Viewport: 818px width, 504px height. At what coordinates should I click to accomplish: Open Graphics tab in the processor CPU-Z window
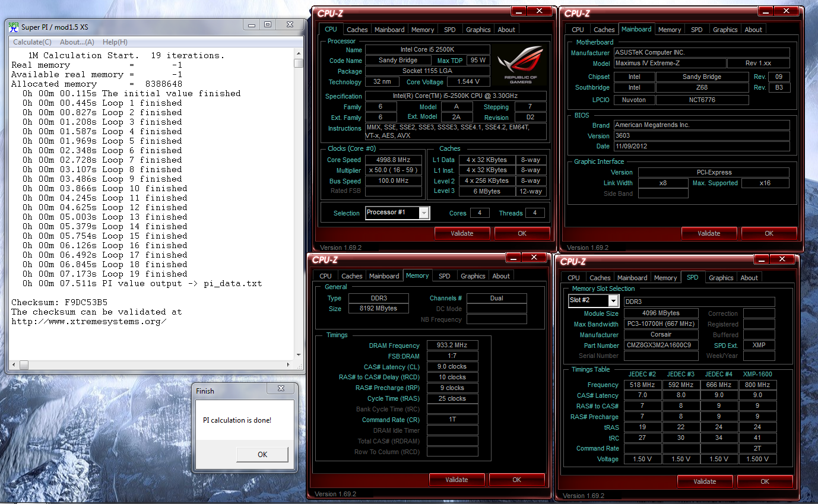coord(478,30)
